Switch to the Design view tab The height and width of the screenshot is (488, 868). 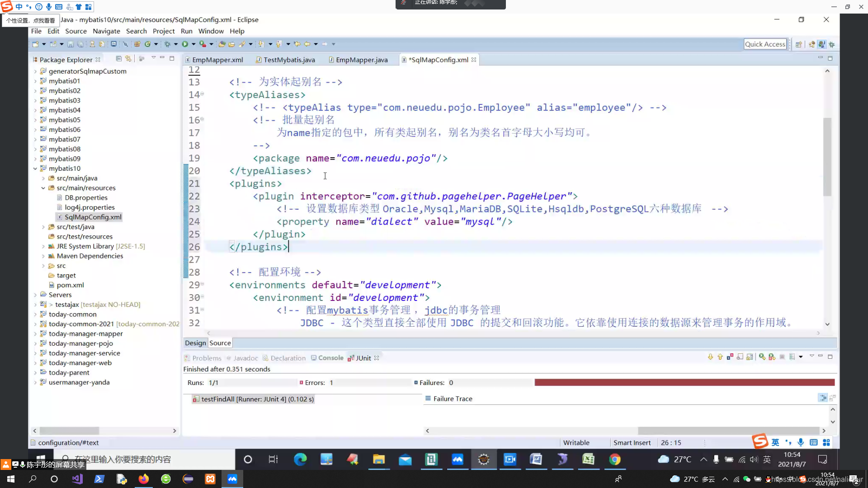click(195, 343)
